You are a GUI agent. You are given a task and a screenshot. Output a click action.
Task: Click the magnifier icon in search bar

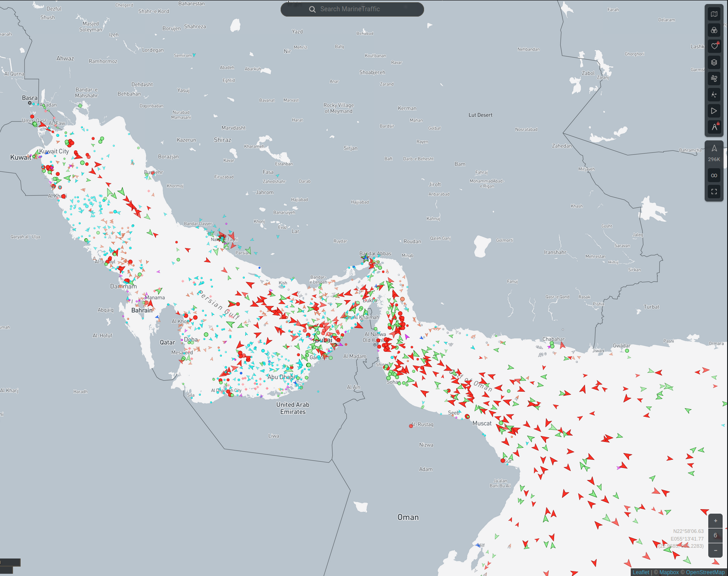coord(312,9)
